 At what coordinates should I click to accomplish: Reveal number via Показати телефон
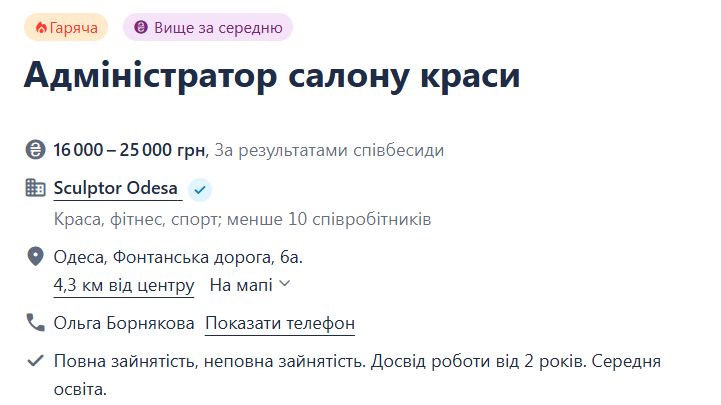pyautogui.click(x=280, y=323)
